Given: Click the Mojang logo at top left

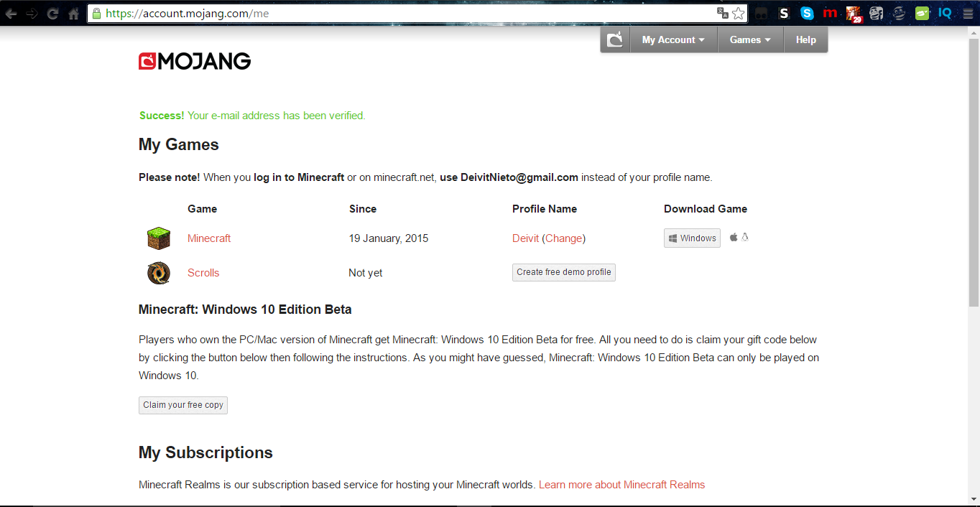Looking at the screenshot, I should click(195, 61).
